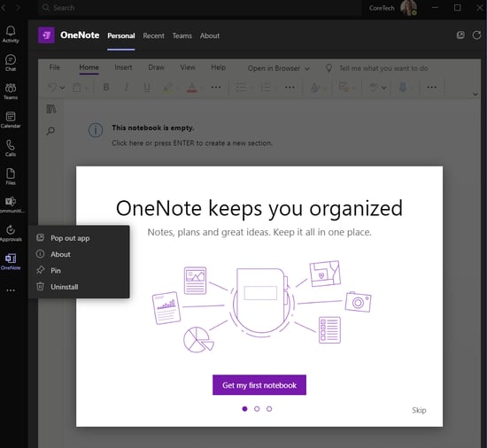
Task: Choose Pop out app from context menu
Action: (x=79, y=238)
